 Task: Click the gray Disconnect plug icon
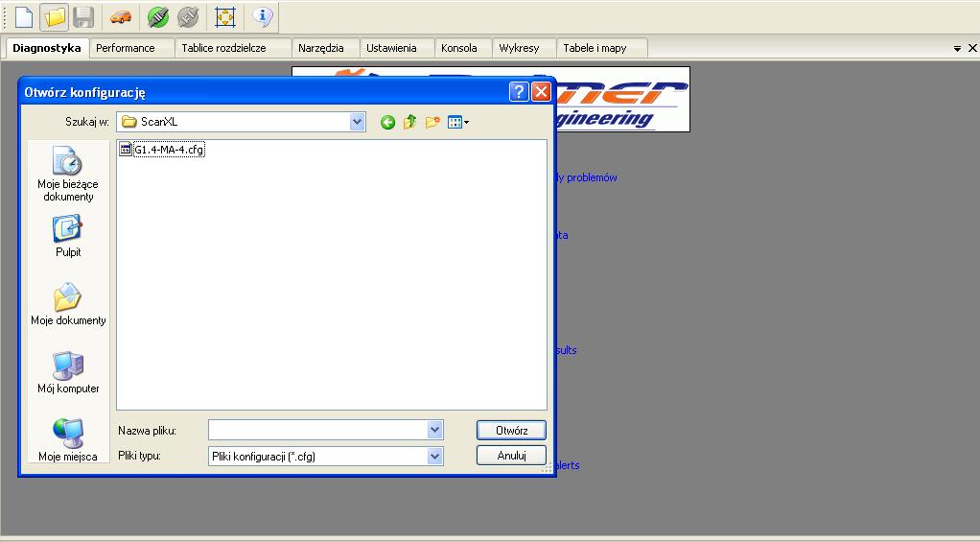tap(188, 17)
